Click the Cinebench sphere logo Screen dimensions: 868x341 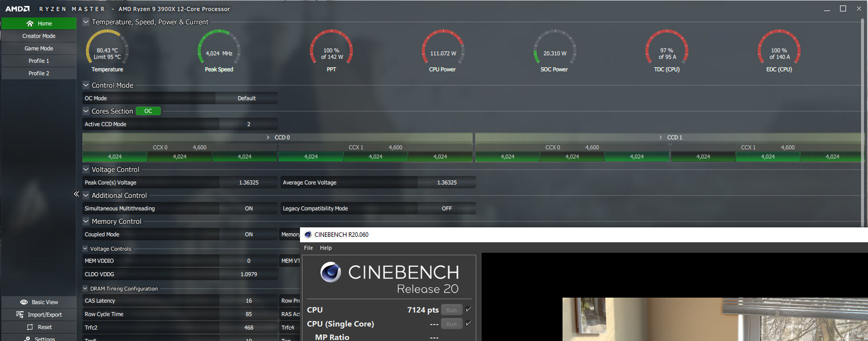click(x=330, y=272)
